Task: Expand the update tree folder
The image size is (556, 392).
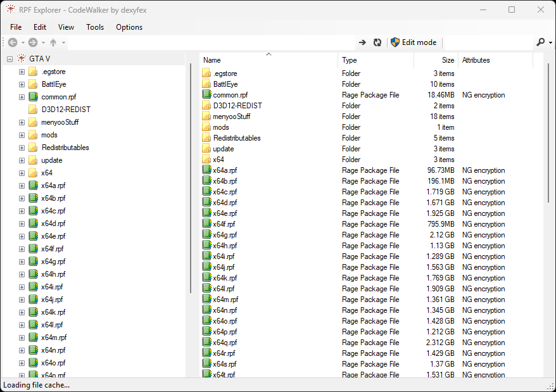Action: [22, 160]
